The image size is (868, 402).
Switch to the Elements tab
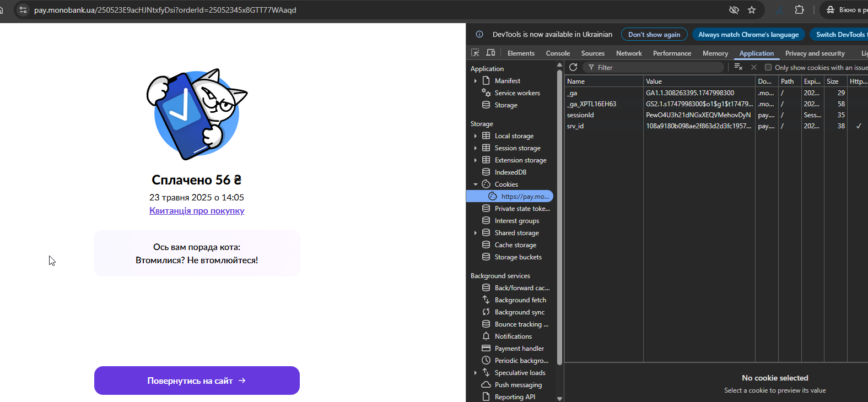point(521,53)
